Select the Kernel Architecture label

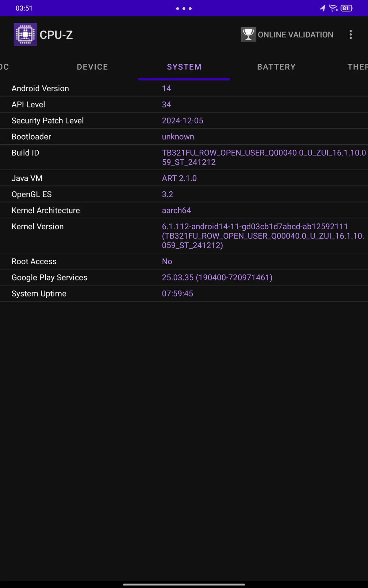[x=46, y=210]
